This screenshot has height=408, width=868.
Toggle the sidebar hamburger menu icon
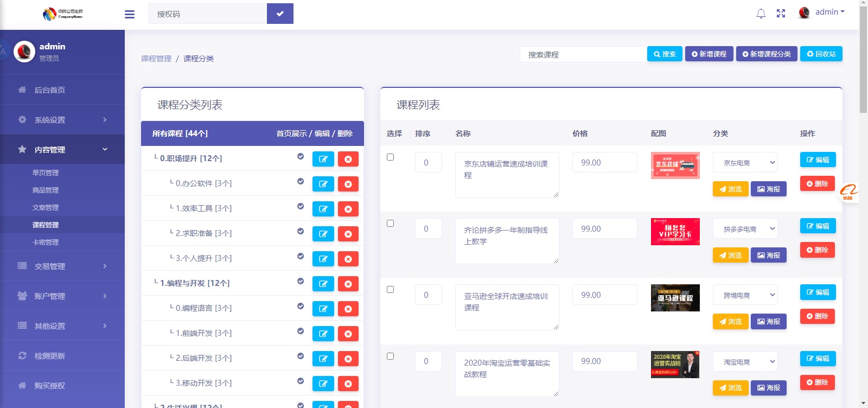(130, 14)
